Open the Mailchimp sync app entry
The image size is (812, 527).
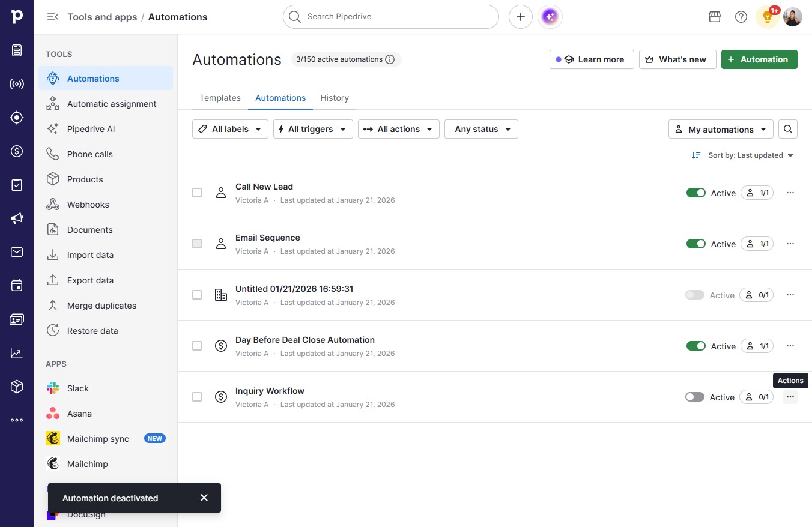coord(106,439)
